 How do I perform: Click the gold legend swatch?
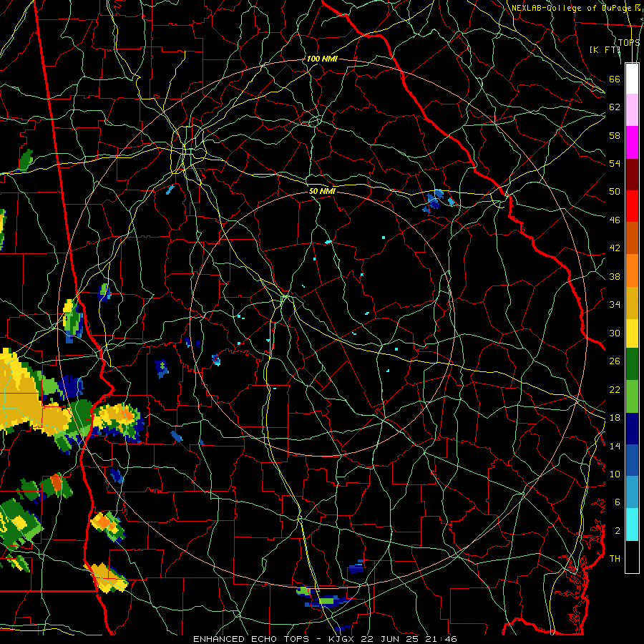pyautogui.click(x=632, y=303)
